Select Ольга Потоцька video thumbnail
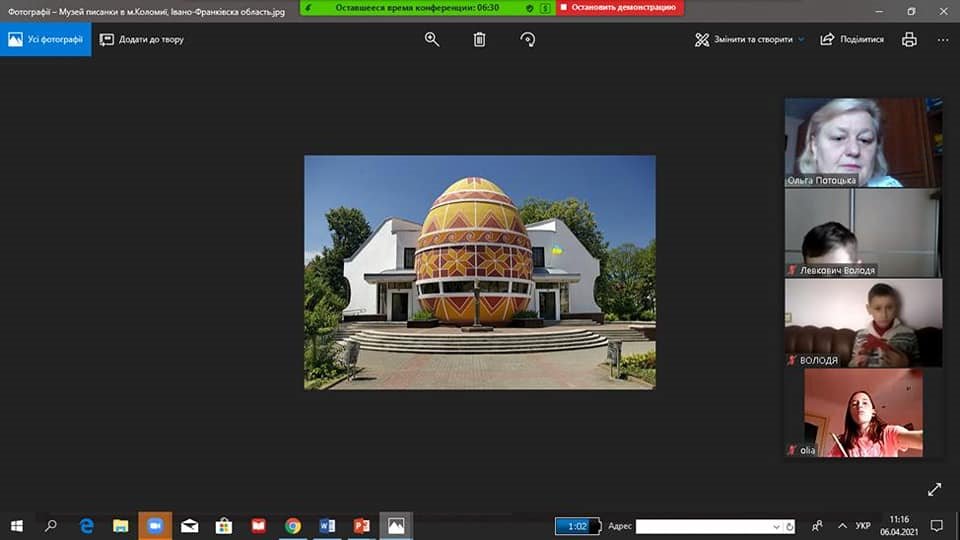 point(863,142)
